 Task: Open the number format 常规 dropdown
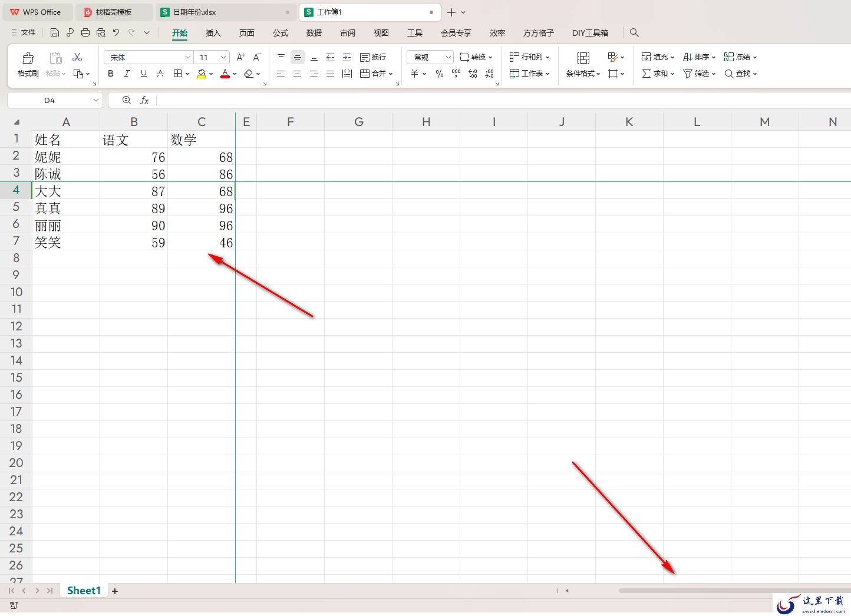coord(430,57)
